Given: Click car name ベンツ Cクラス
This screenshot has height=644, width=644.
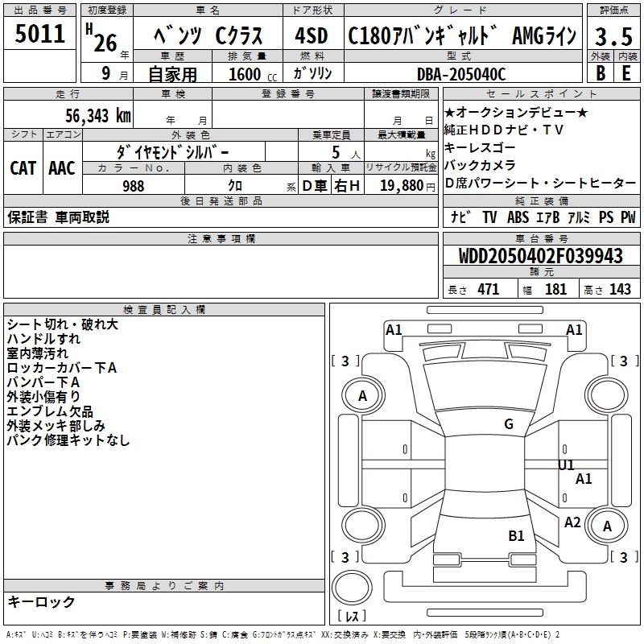Looking at the screenshot, I should 208,35.
